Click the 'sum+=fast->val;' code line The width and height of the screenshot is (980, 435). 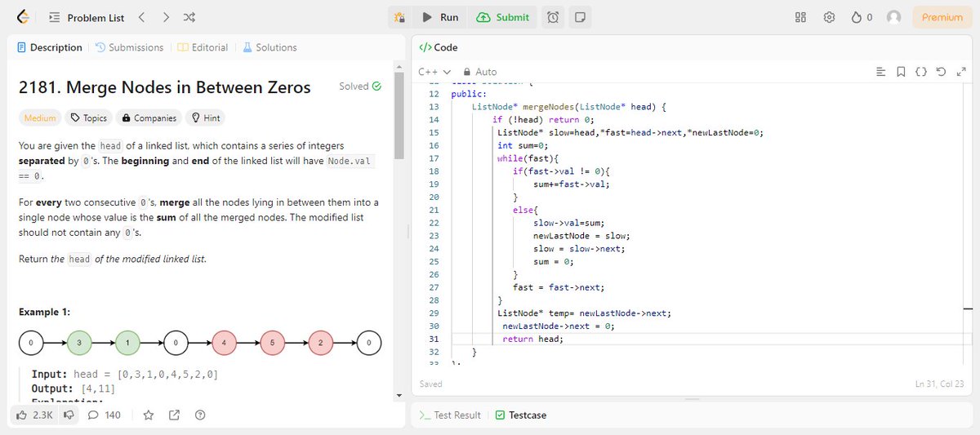click(572, 184)
